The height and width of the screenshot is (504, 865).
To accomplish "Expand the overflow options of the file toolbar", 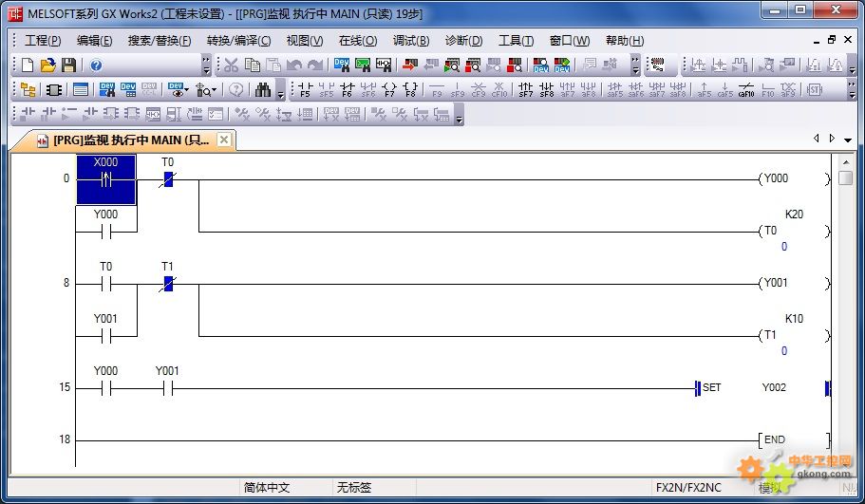I will [x=206, y=65].
